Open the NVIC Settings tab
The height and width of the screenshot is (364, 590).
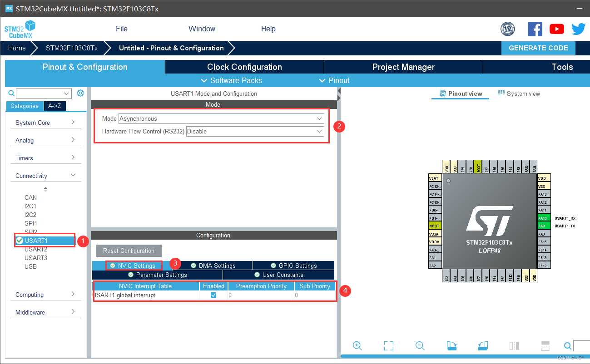pos(132,266)
